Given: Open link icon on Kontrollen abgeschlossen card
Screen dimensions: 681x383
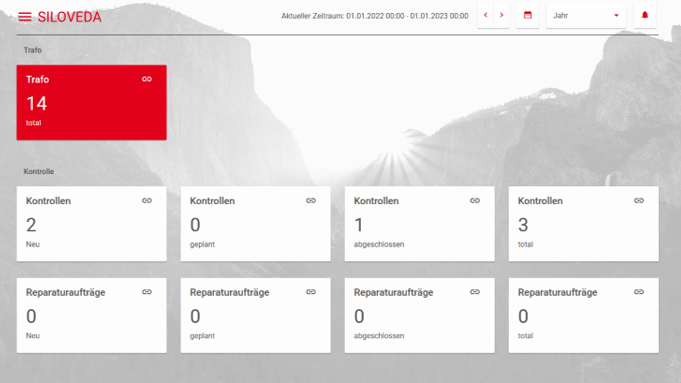Looking at the screenshot, I should tap(475, 201).
